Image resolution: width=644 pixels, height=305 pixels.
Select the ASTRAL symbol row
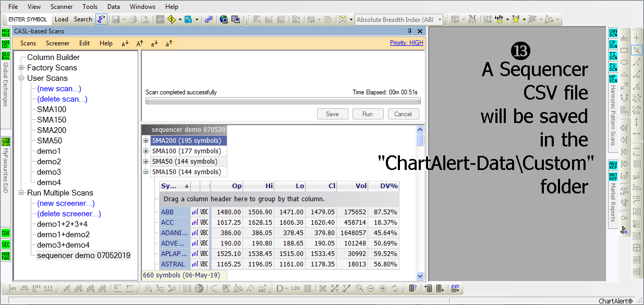(279, 264)
